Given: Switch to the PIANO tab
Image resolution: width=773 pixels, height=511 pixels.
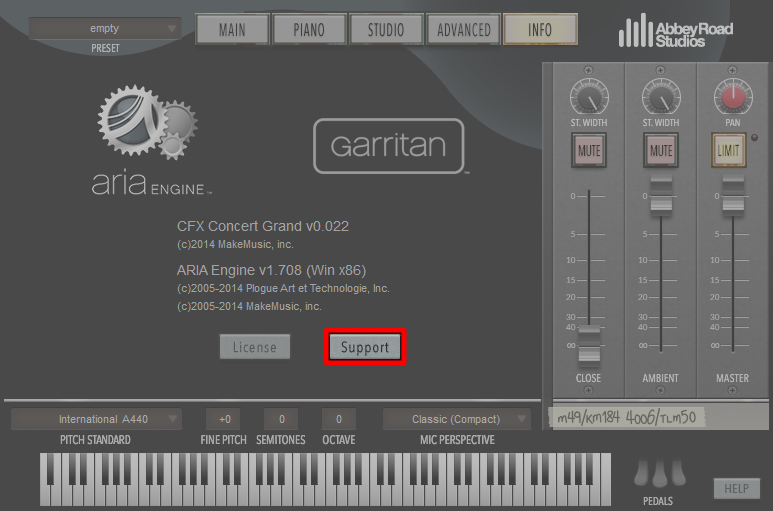Looking at the screenshot, I should [309, 30].
